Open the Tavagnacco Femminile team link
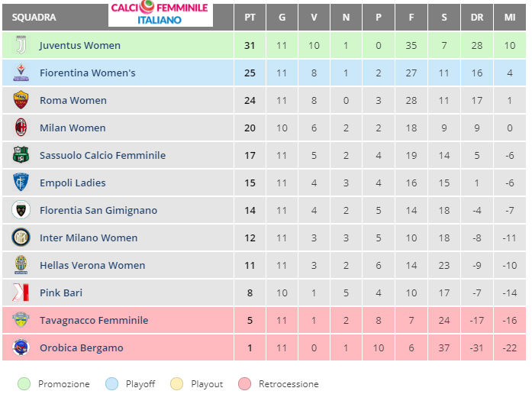The image size is (532, 404). [x=94, y=320]
